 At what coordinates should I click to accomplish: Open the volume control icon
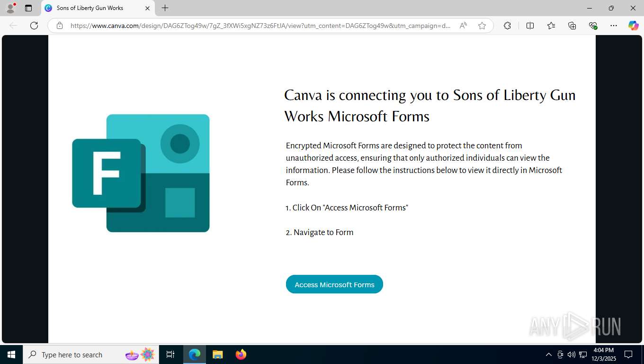point(572,355)
